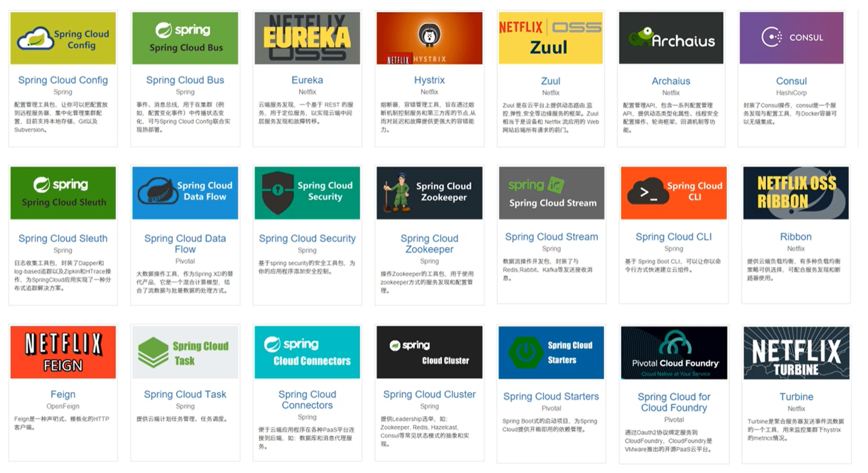Open the Spring Cloud Cluster title link
Viewport: 868px width, 473px height.
[429, 394]
